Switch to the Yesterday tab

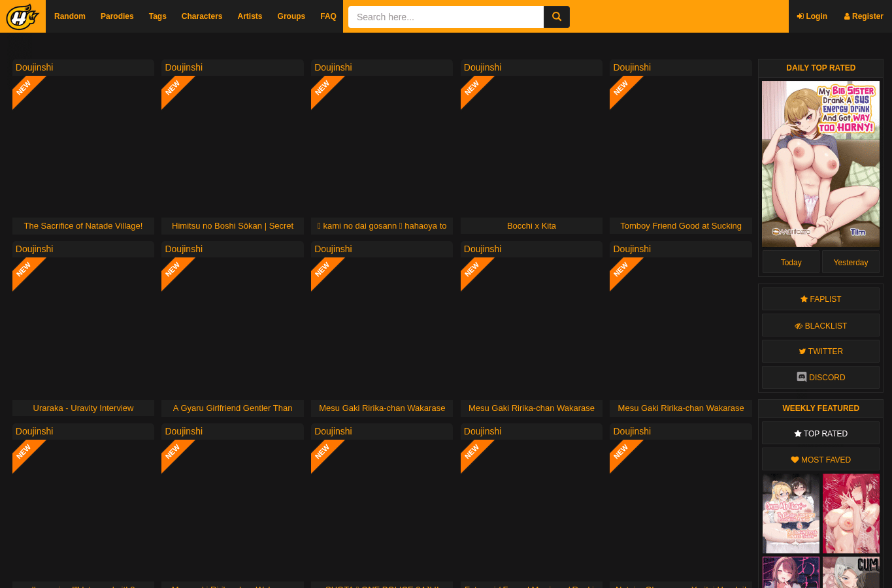pos(851,262)
